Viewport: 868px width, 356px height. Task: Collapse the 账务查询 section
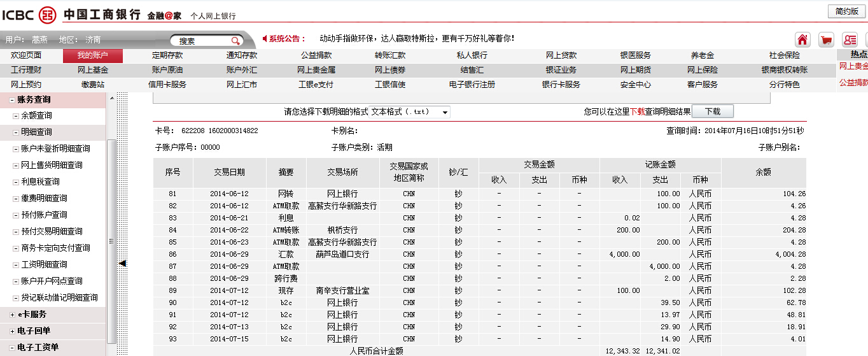pos(12,100)
